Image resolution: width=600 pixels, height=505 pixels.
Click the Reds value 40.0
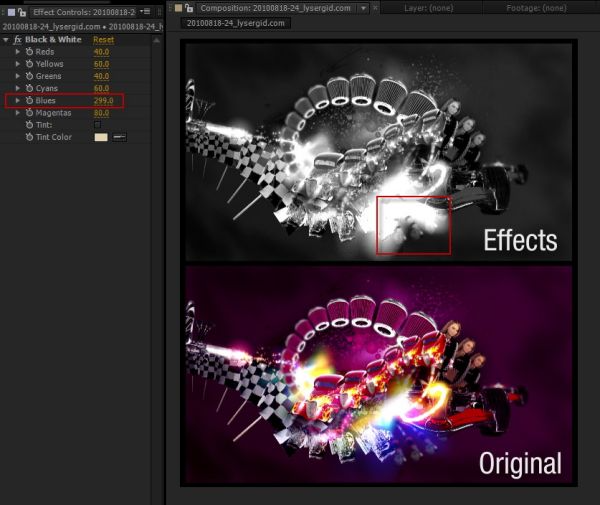point(101,52)
